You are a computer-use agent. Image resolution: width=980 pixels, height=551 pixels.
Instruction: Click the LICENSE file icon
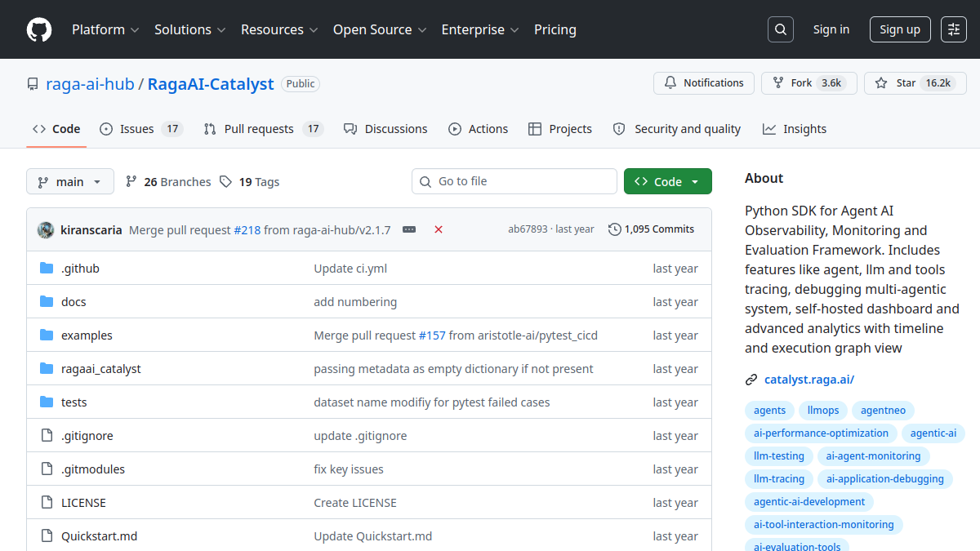[x=47, y=503]
